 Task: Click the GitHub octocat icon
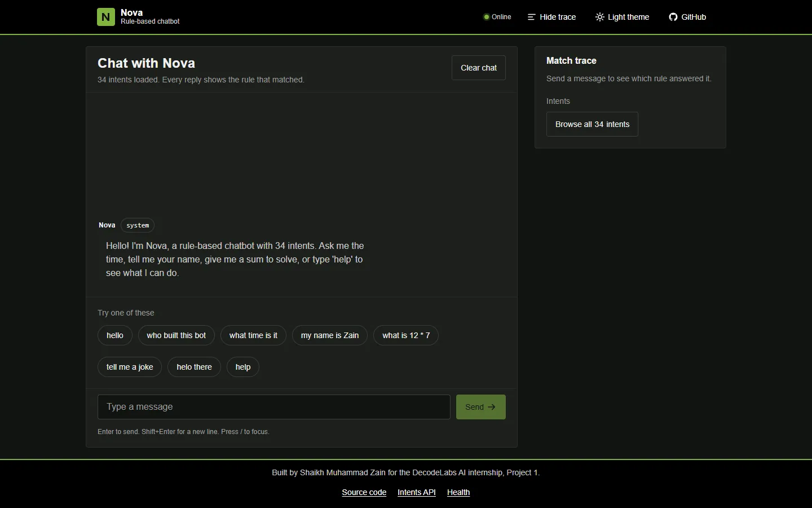673,17
